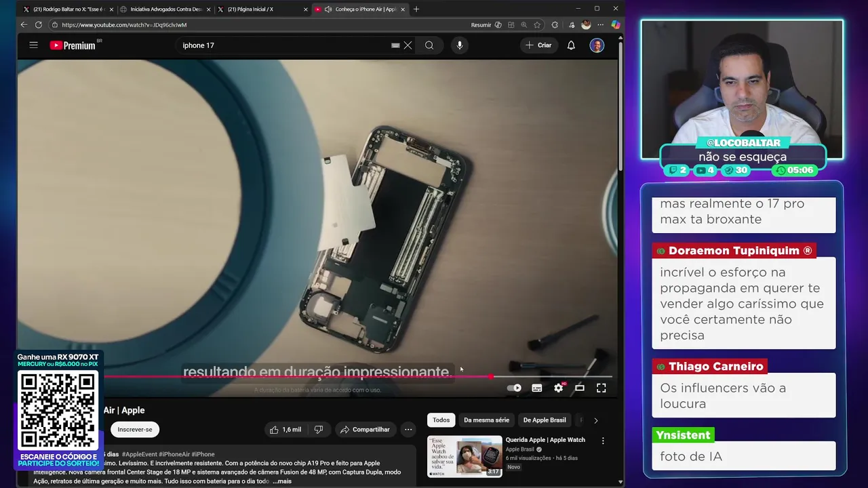Viewport: 868px width, 488px height.
Task: Click the giveaway QR code
Action: [58, 411]
